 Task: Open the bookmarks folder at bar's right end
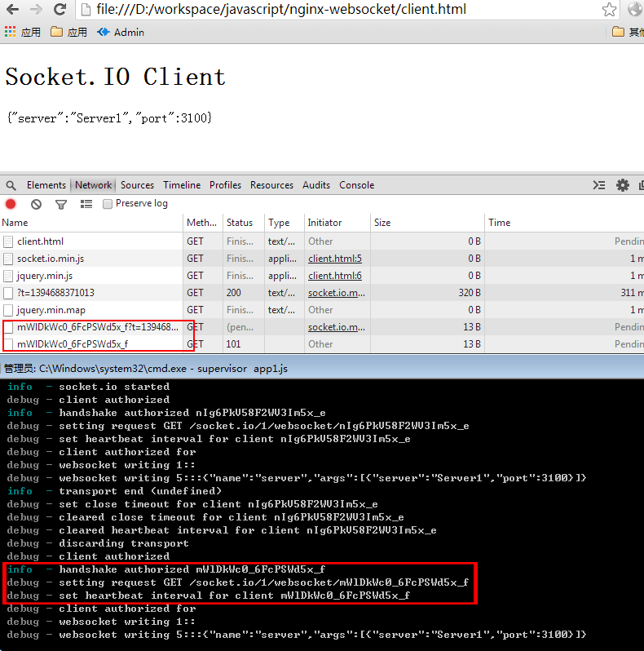pos(628,32)
